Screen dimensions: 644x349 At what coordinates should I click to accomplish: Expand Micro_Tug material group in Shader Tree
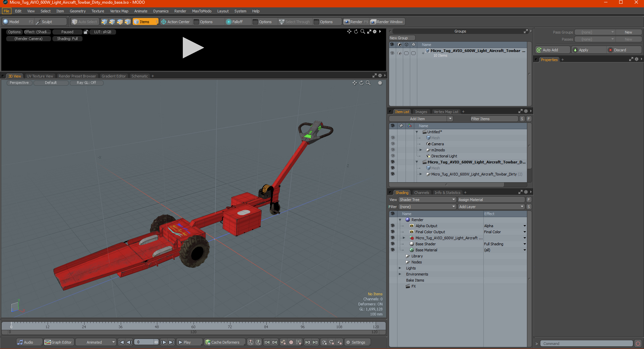point(404,238)
